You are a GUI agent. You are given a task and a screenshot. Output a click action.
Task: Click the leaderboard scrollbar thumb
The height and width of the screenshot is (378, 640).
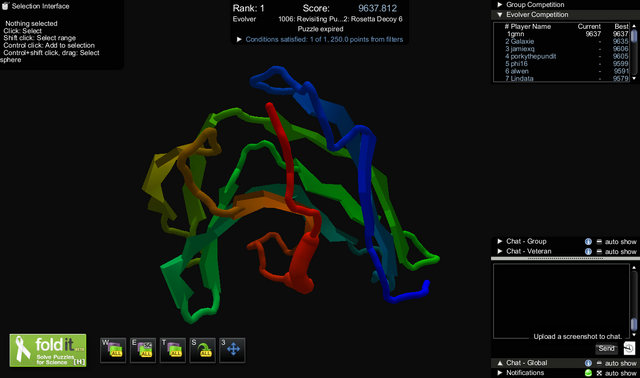coord(634,36)
